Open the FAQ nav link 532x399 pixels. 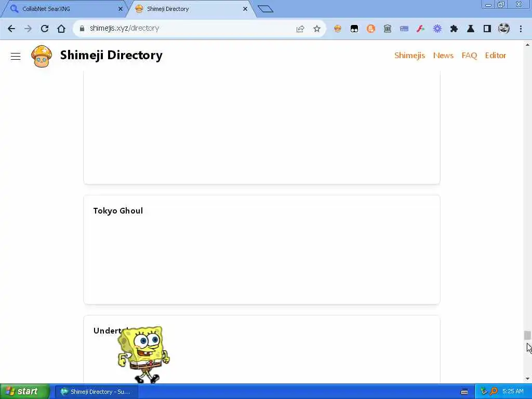(x=469, y=55)
